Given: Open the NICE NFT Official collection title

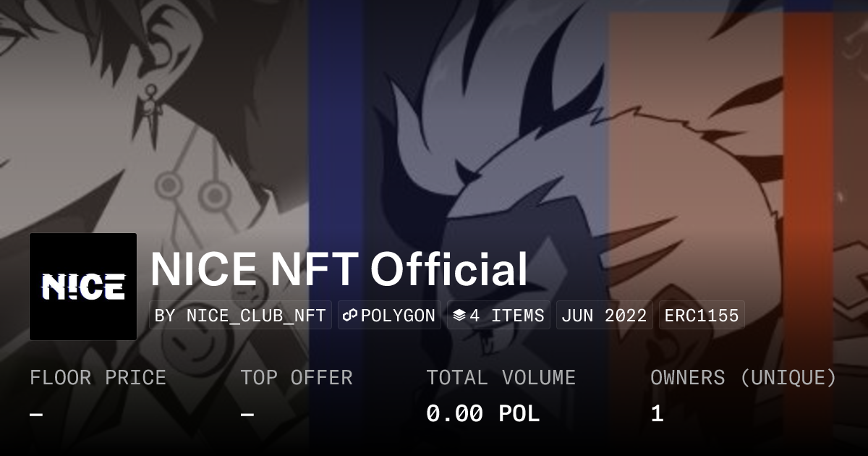Looking at the screenshot, I should [339, 269].
